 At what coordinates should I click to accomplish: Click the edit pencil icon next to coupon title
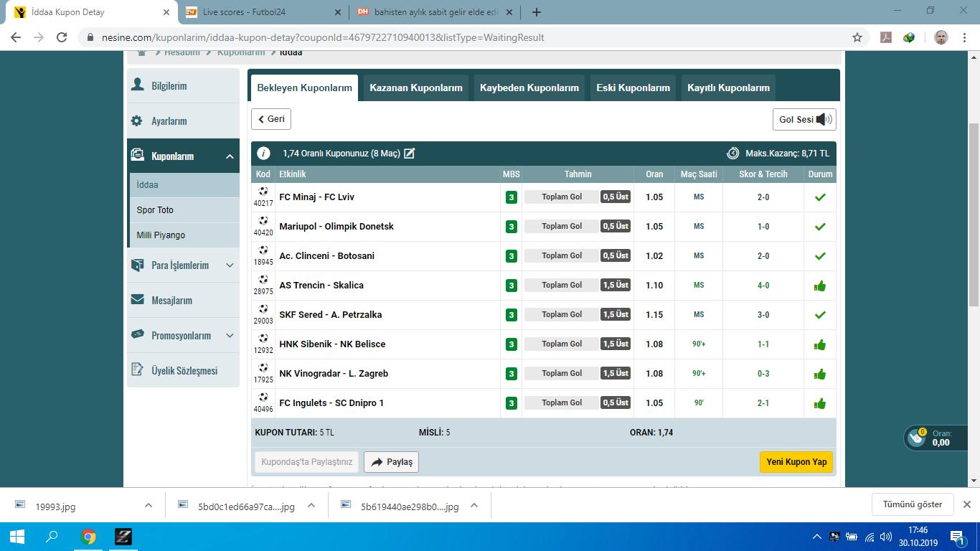click(409, 153)
